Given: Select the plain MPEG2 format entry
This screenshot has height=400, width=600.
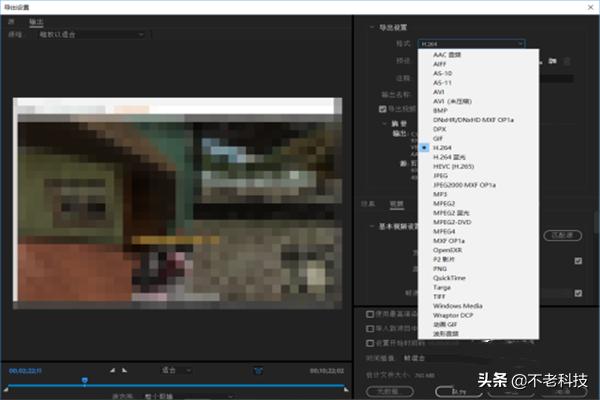Looking at the screenshot, I should (444, 203).
